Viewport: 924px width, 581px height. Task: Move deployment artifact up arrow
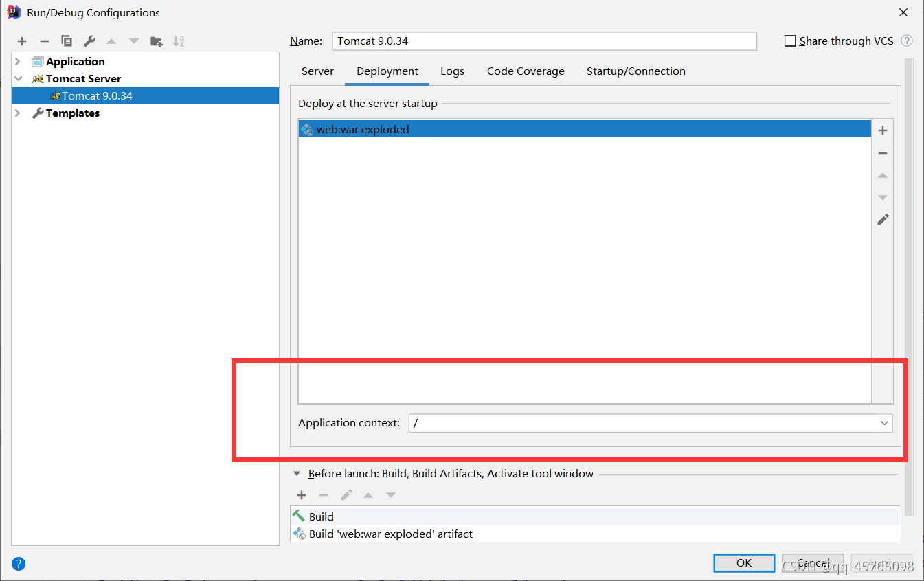pos(883,176)
